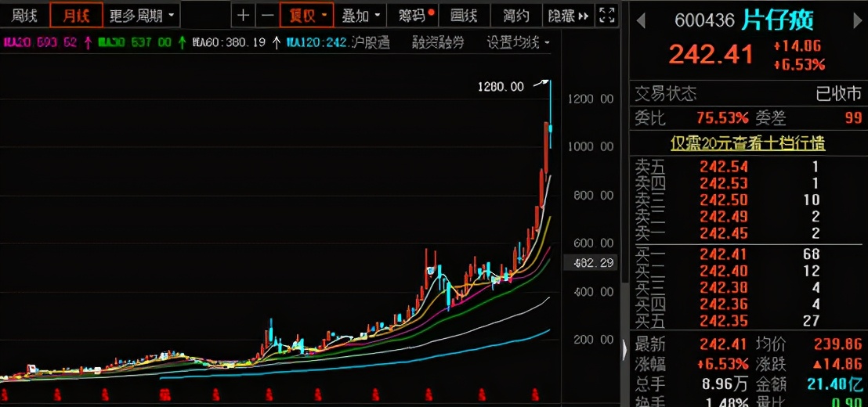Screen dimensions: 868x407
Task: Select the 买四 row price 242.36
Action: [724, 304]
